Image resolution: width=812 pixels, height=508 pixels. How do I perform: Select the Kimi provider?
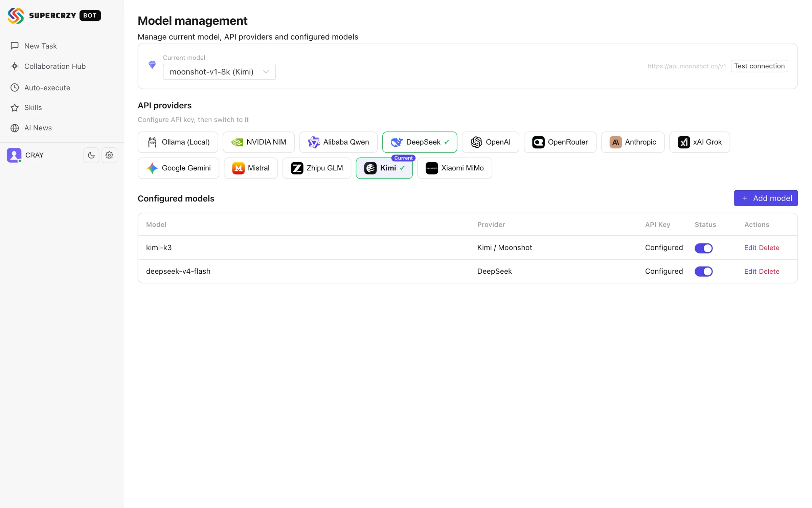tap(384, 168)
